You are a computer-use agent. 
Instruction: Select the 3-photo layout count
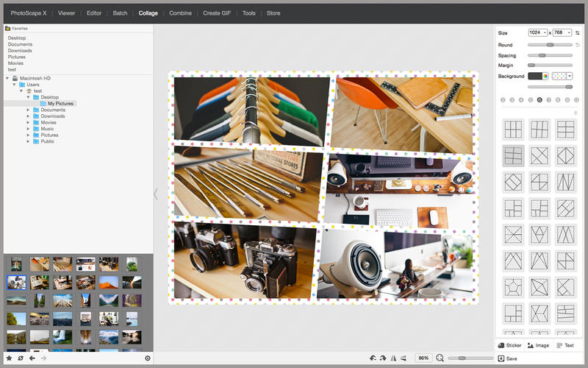pos(512,99)
